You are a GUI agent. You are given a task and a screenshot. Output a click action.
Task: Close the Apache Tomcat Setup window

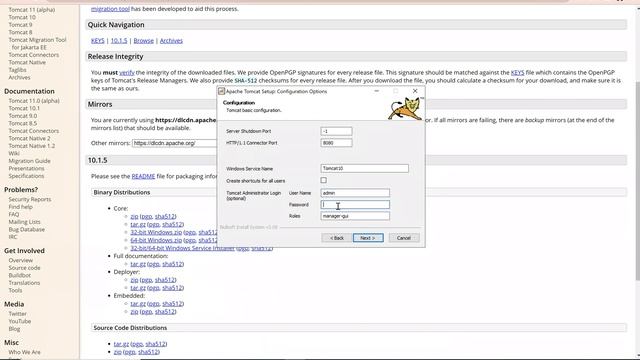[415, 91]
